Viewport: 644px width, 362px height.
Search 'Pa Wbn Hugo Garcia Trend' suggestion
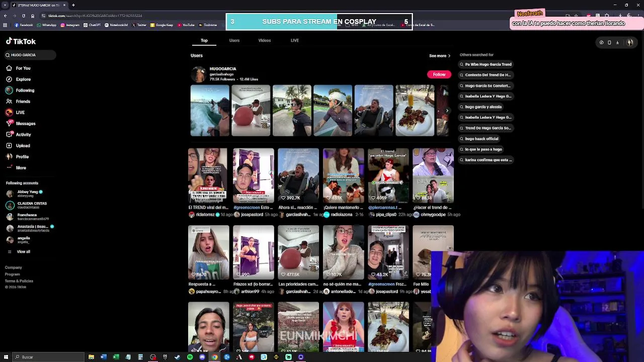tap(486, 64)
